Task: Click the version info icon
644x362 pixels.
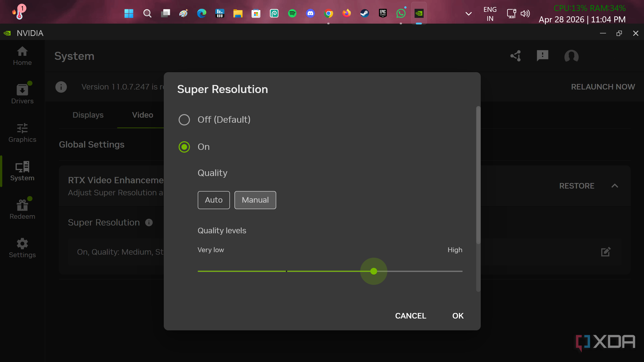Action: click(61, 87)
